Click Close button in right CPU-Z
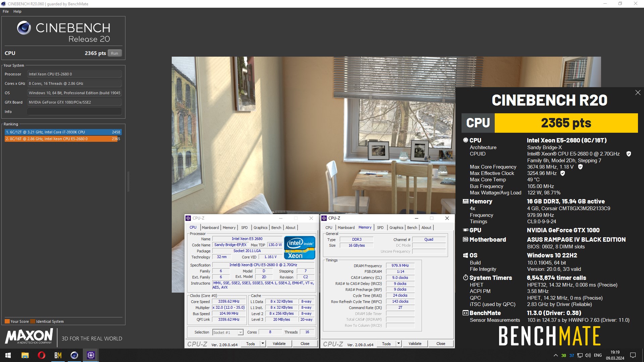The image size is (644, 362). click(441, 344)
